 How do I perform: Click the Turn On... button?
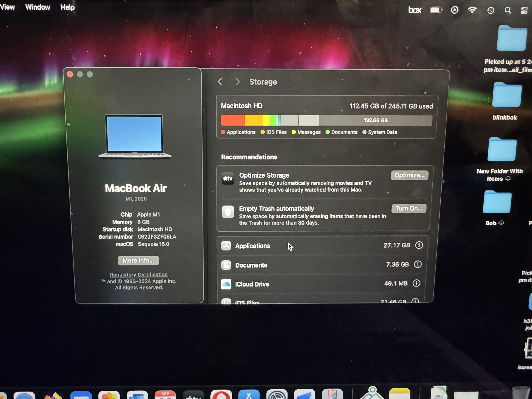tap(409, 208)
